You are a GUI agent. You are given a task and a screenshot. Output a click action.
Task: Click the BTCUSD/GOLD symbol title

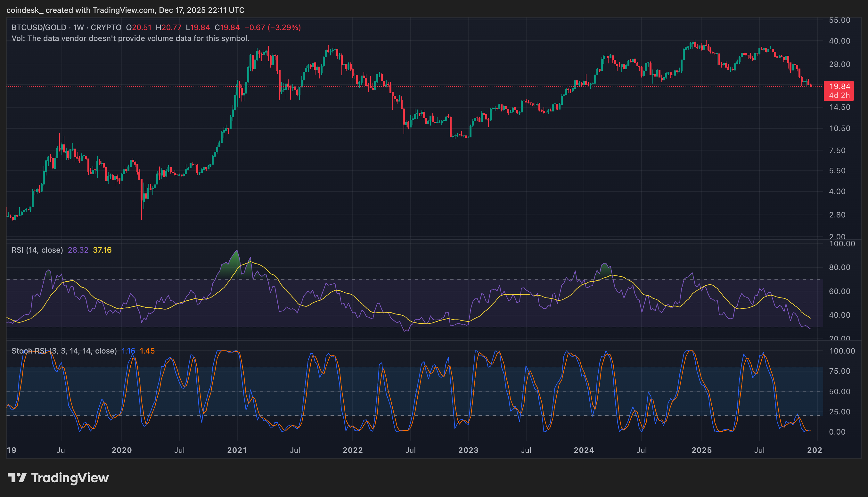click(38, 27)
